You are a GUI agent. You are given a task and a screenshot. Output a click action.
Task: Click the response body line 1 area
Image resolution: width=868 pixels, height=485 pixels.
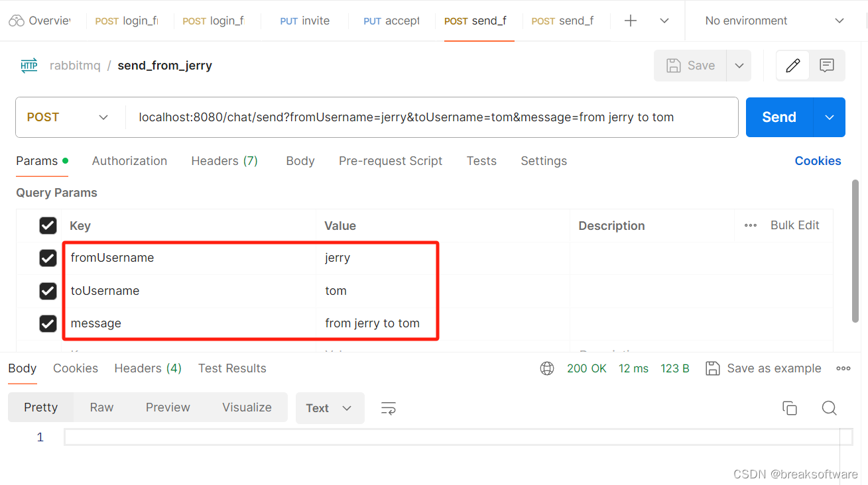point(458,437)
